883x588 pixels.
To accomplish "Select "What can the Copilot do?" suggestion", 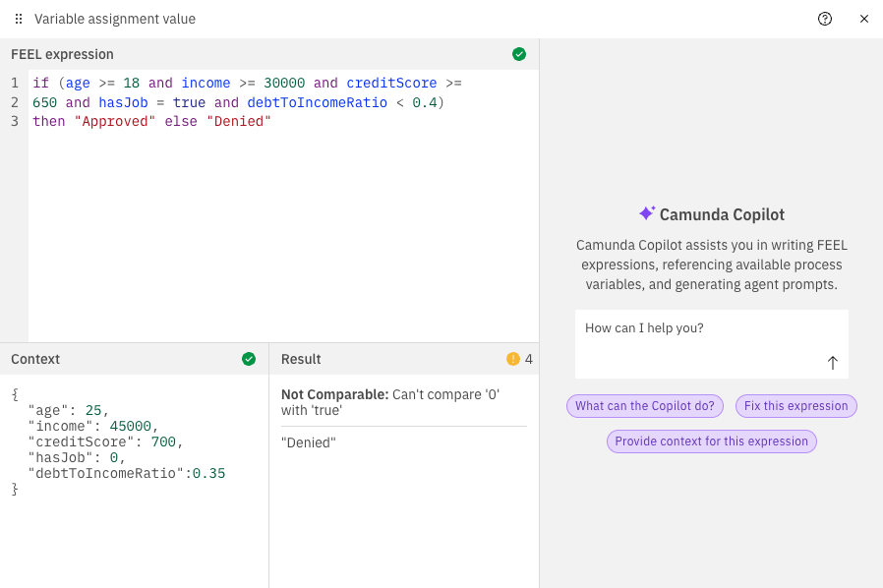I will (645, 406).
